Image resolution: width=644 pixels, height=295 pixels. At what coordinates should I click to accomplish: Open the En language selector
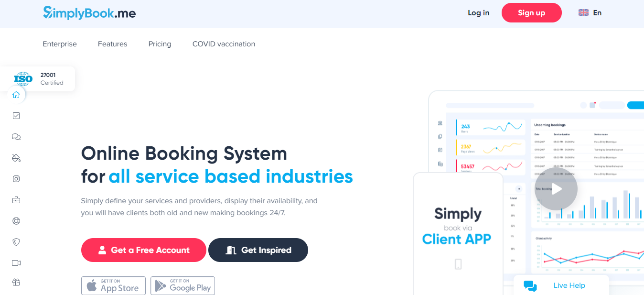coord(590,13)
